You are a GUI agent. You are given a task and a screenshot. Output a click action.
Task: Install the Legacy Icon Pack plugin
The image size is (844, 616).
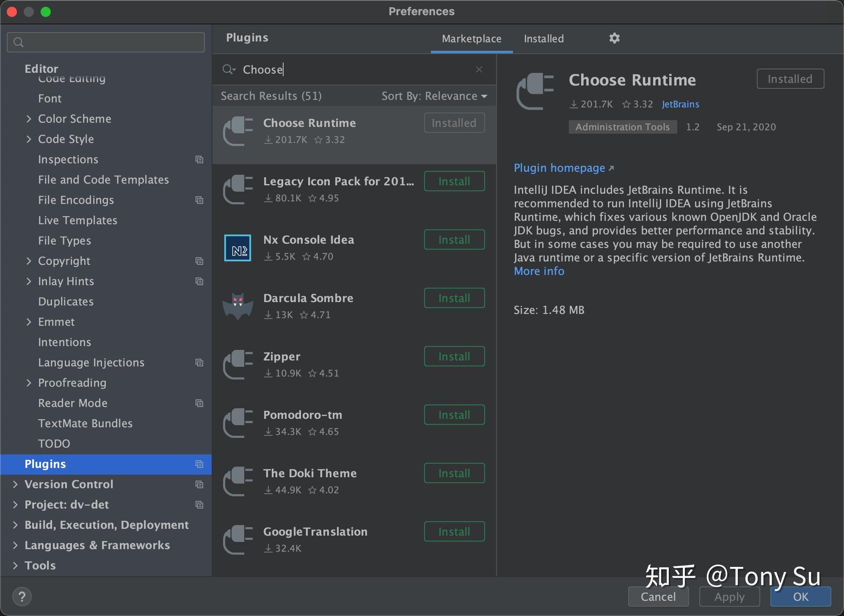(x=454, y=181)
